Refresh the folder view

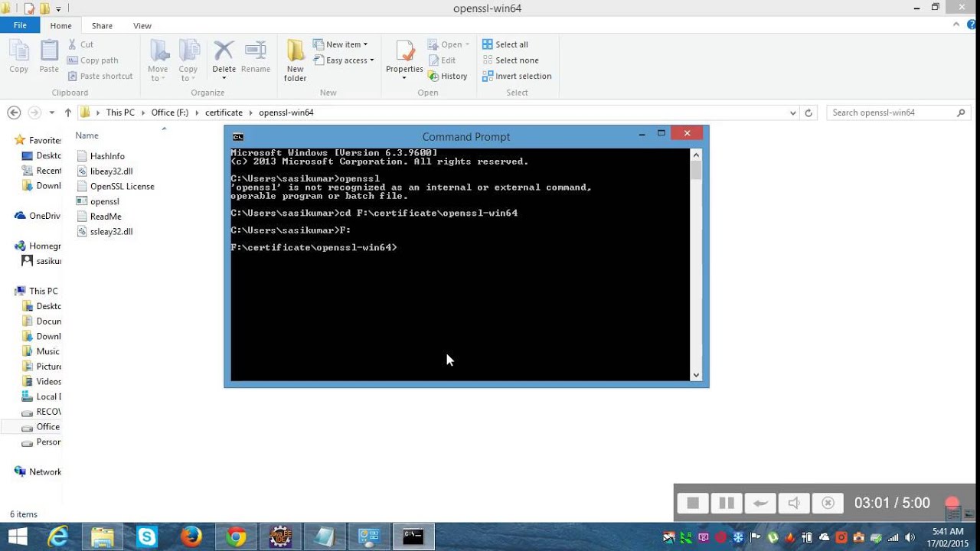click(x=808, y=112)
